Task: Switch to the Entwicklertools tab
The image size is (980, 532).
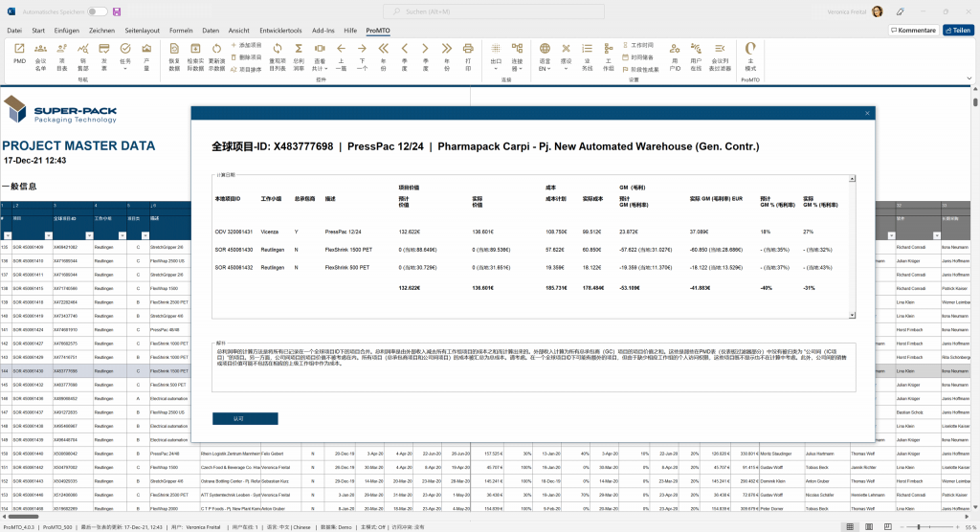Action: [x=279, y=31]
